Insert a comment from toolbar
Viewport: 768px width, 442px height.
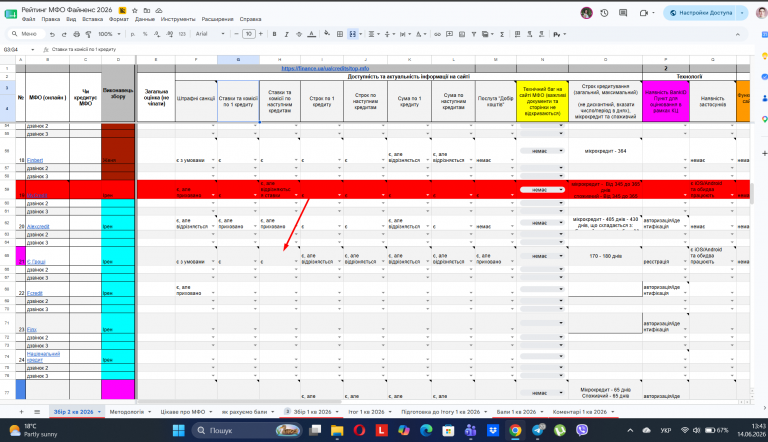(x=449, y=34)
